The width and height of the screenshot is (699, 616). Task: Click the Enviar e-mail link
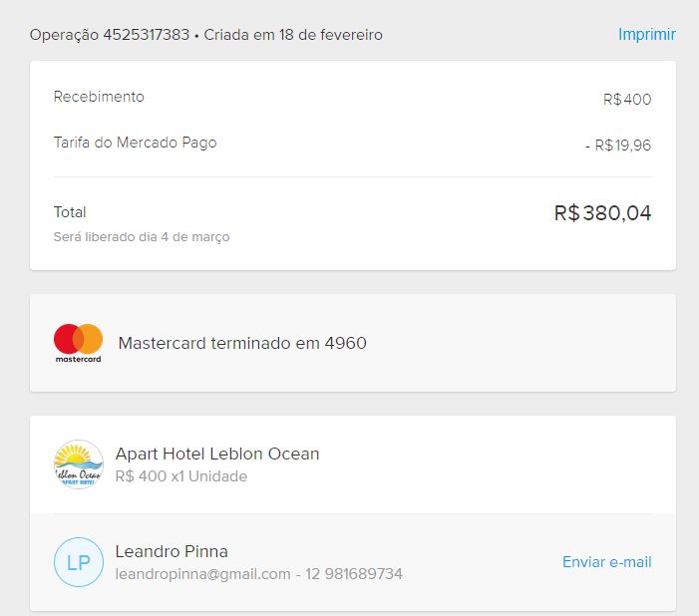pyautogui.click(x=606, y=562)
